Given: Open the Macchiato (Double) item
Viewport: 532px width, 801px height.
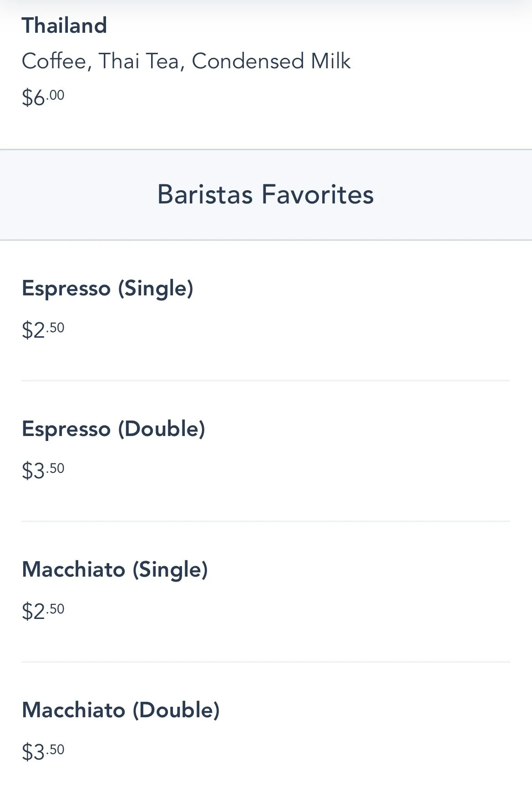Looking at the screenshot, I should coord(121,710).
